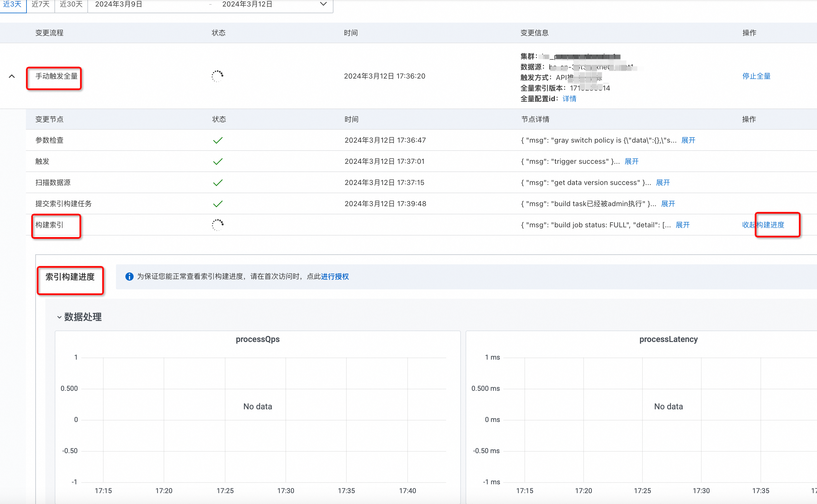Click the green checkmark for 提交索引构建任务
The height and width of the screenshot is (504, 817).
tap(217, 204)
